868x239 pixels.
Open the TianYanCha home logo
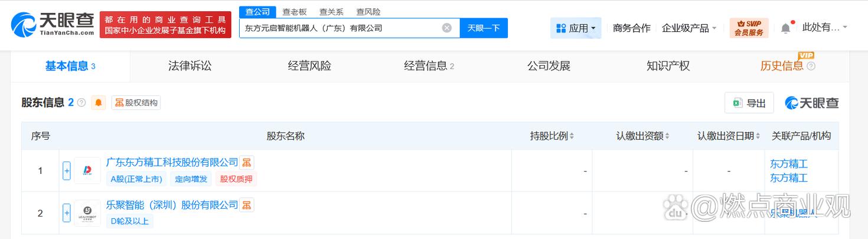pos(52,24)
